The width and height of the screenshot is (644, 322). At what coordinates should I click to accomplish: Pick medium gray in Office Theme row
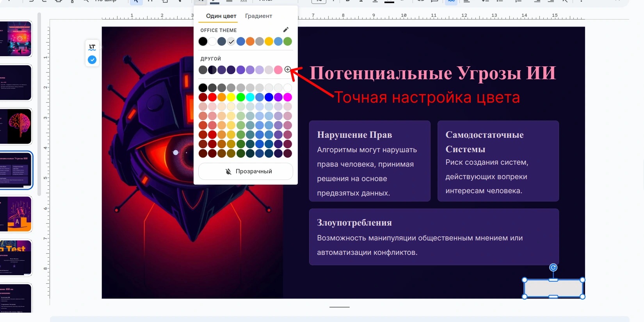coord(260,41)
